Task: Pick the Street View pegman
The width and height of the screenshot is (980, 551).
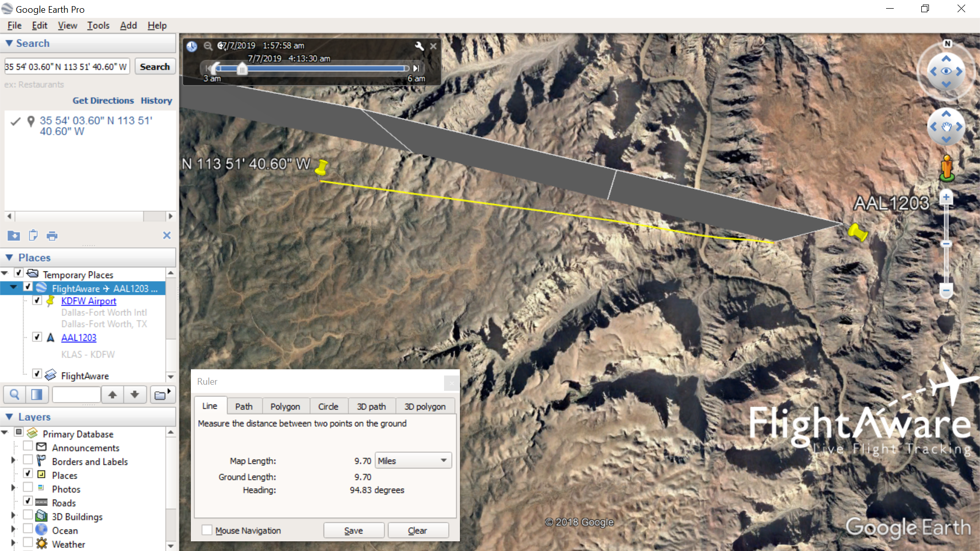Action: [947, 167]
